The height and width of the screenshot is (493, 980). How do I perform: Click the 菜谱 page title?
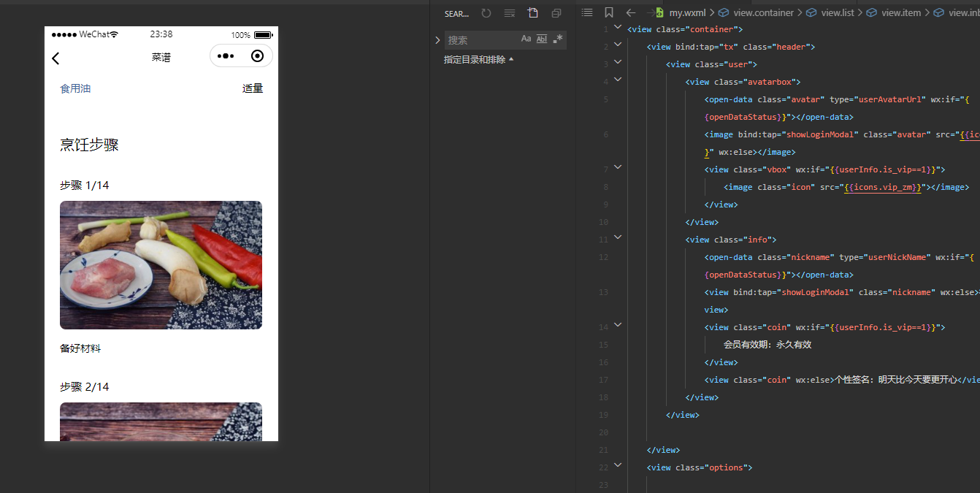pyautogui.click(x=161, y=57)
